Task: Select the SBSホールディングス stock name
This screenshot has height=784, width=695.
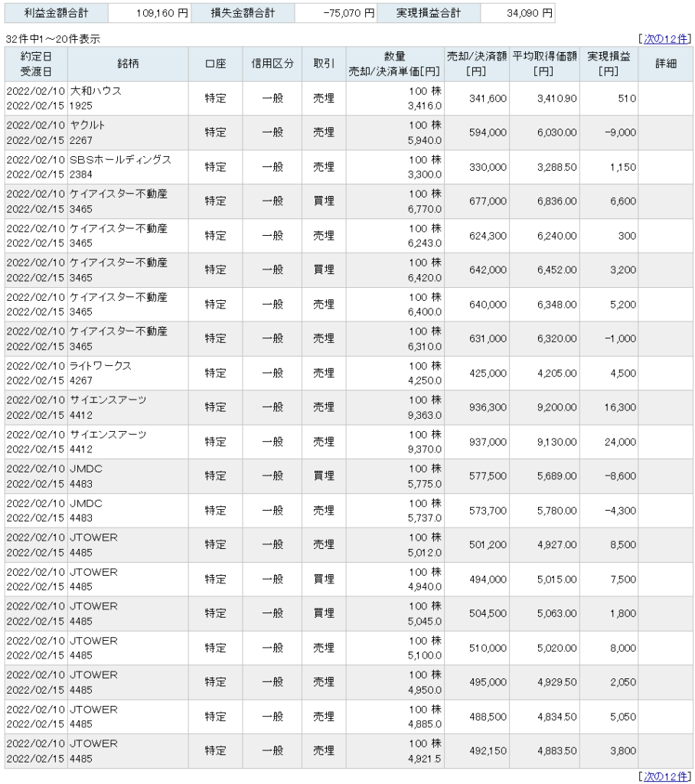Action: [120, 159]
